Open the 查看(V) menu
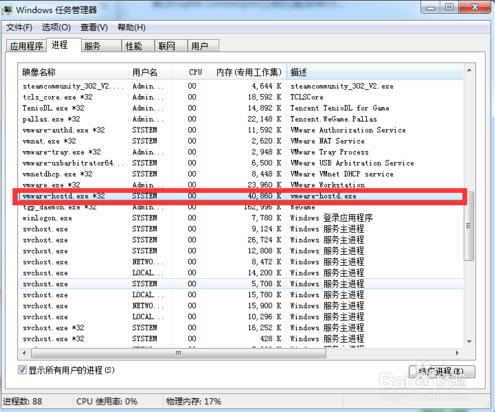The image size is (495, 412). click(x=94, y=27)
